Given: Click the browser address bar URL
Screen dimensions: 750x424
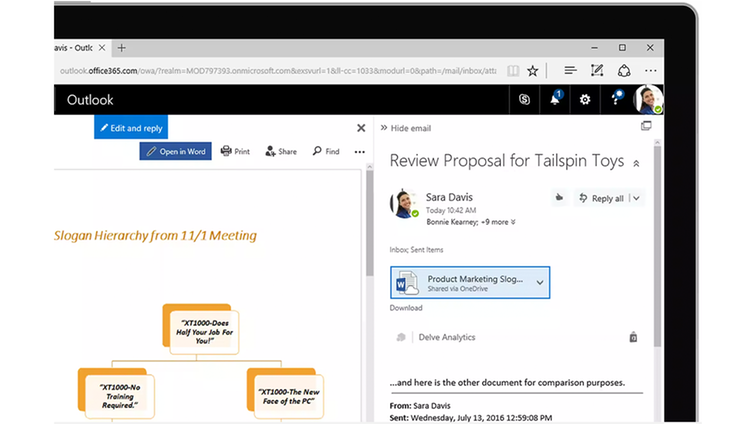Looking at the screenshot, I should (x=277, y=71).
